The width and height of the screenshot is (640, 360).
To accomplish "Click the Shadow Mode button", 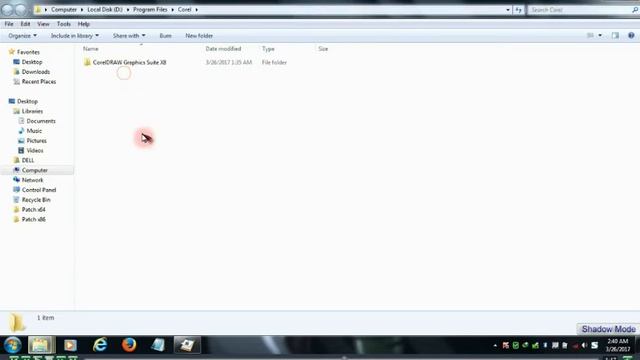I will (608, 329).
